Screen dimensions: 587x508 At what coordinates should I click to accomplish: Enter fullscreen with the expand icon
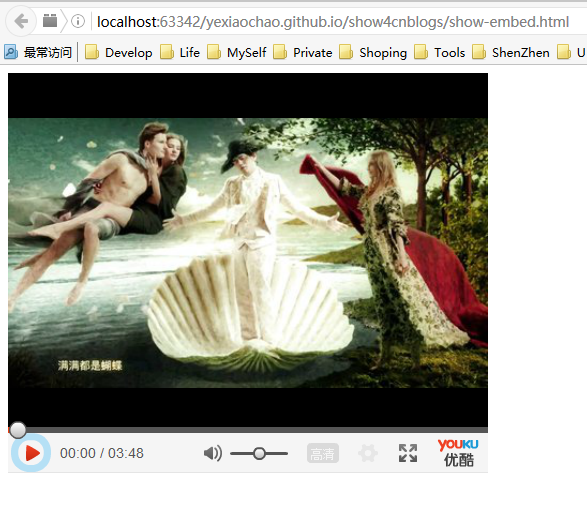pyautogui.click(x=408, y=453)
